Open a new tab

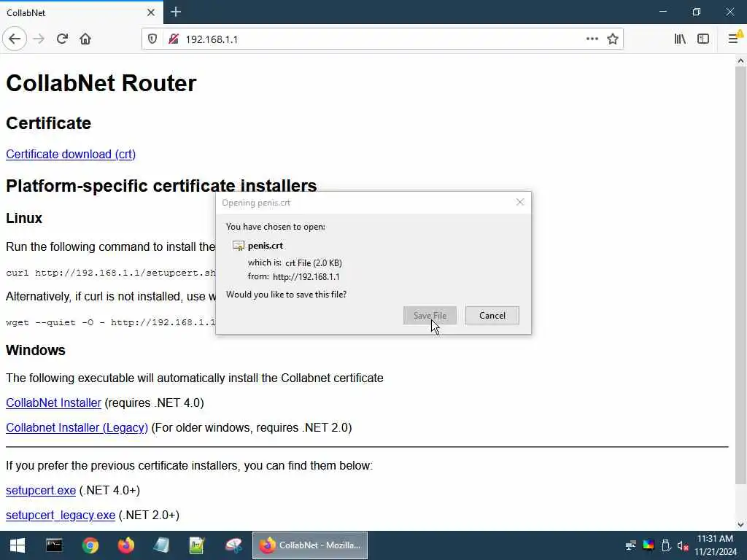[x=176, y=12]
